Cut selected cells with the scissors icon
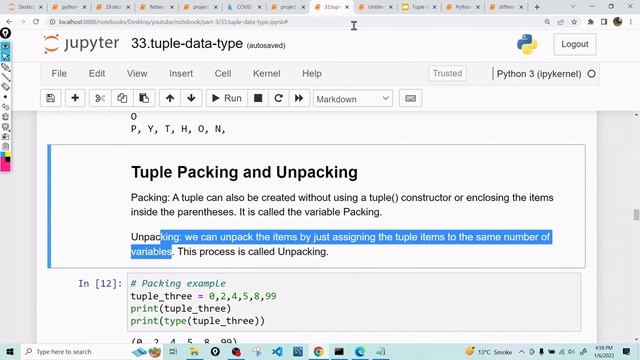 100,98
